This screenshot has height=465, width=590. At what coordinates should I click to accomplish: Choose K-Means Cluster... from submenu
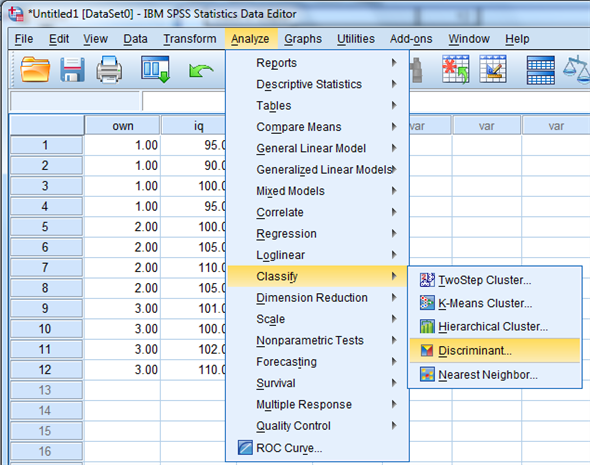click(x=495, y=303)
